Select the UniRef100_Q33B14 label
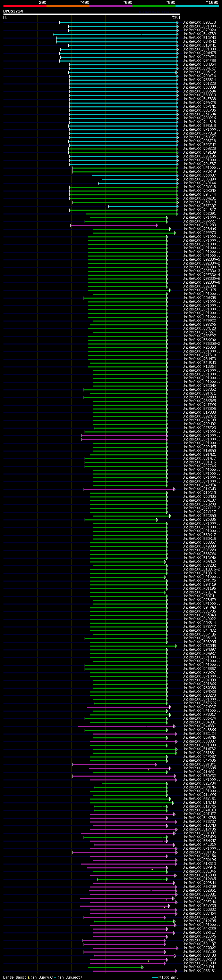222x980 pixels. tap(199, 80)
